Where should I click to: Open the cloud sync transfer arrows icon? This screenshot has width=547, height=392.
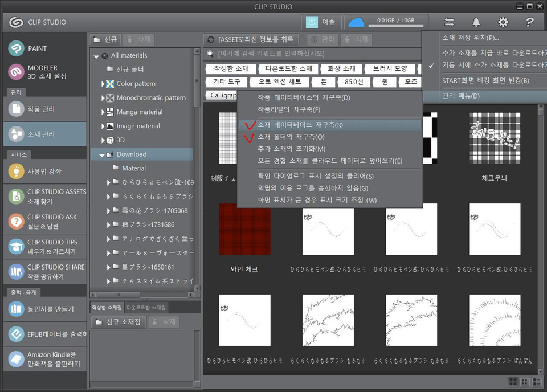pyautogui.click(x=449, y=22)
